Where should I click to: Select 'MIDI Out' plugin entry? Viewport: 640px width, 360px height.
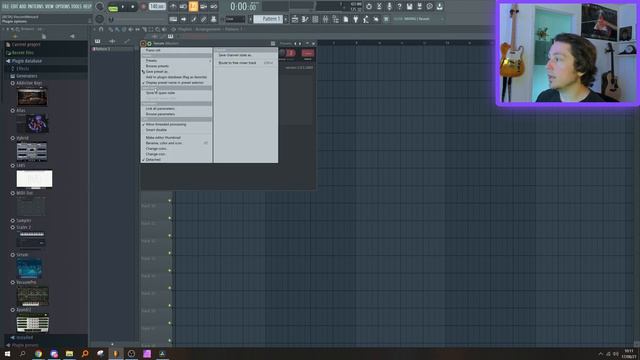24,193
